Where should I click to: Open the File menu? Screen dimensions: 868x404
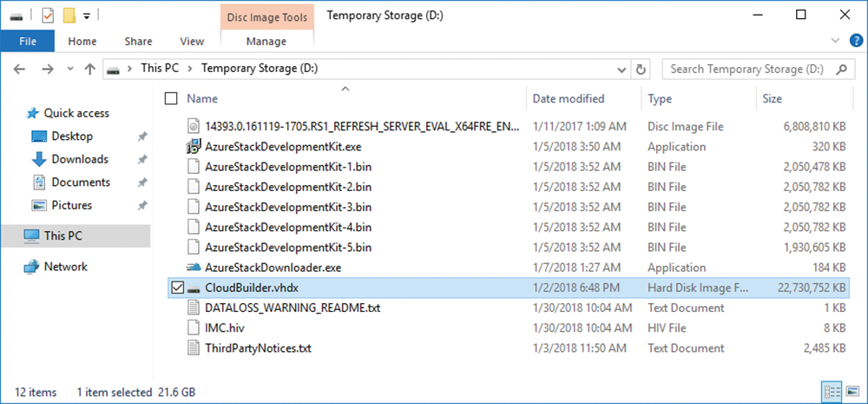point(28,41)
